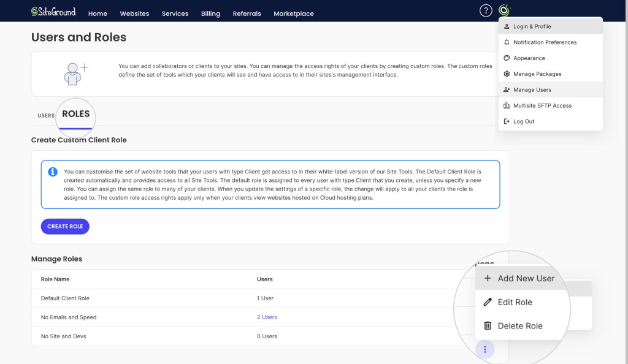The image size is (628, 364).
Task: Click the bell icon for Notification Preferences
Action: pos(507,42)
